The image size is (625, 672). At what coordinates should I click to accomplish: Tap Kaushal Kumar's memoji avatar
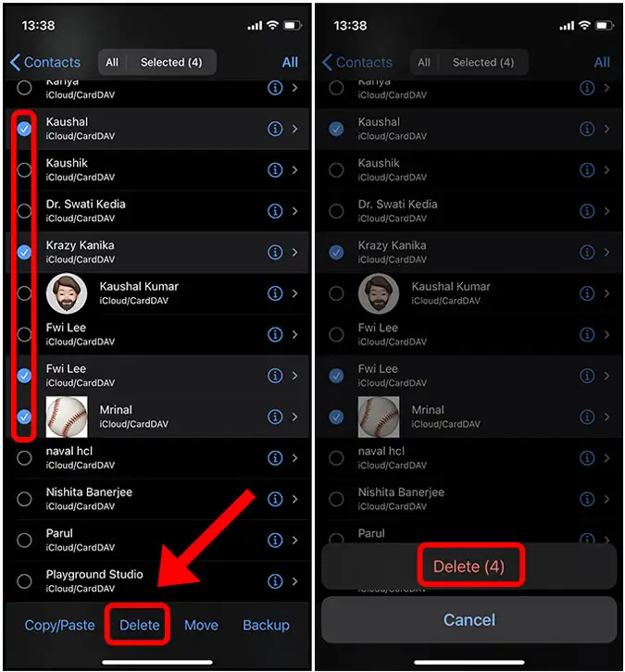coord(67,293)
